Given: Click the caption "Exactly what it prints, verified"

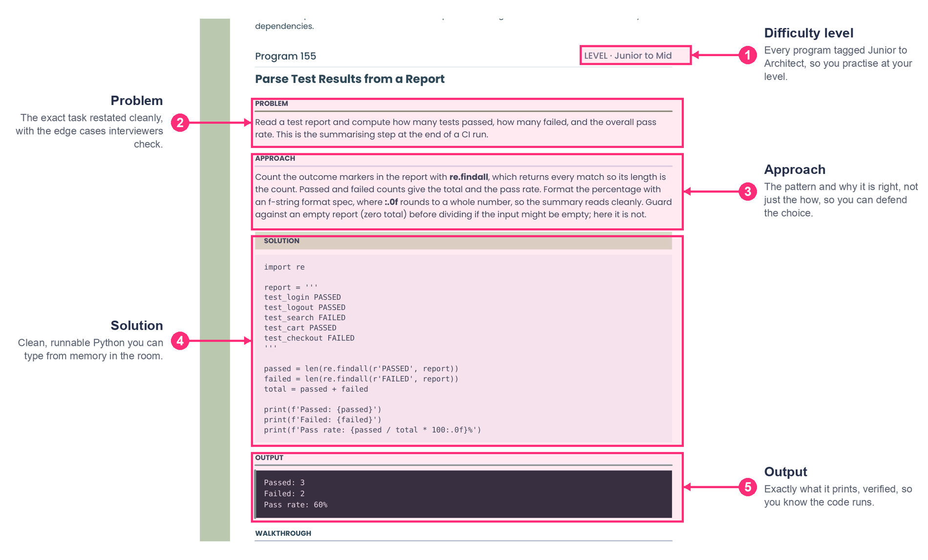Looking at the screenshot, I should click(x=838, y=496).
